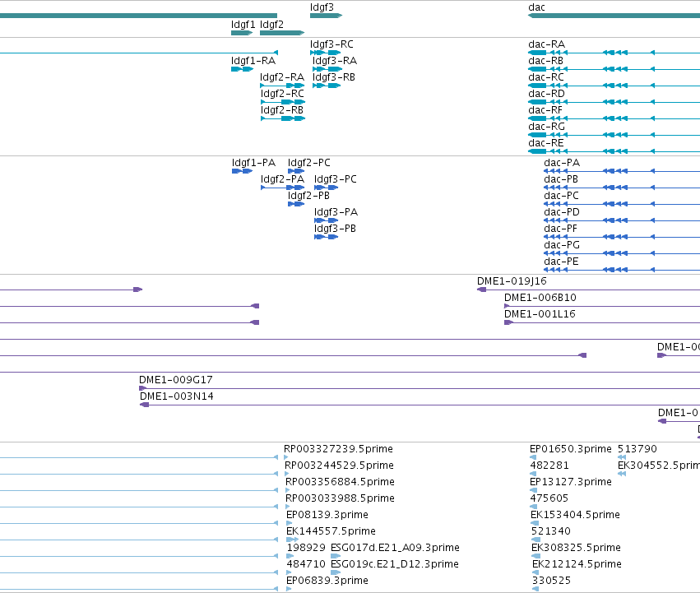Click the dac gene label
This screenshot has width=700, height=593.
coord(536,7)
